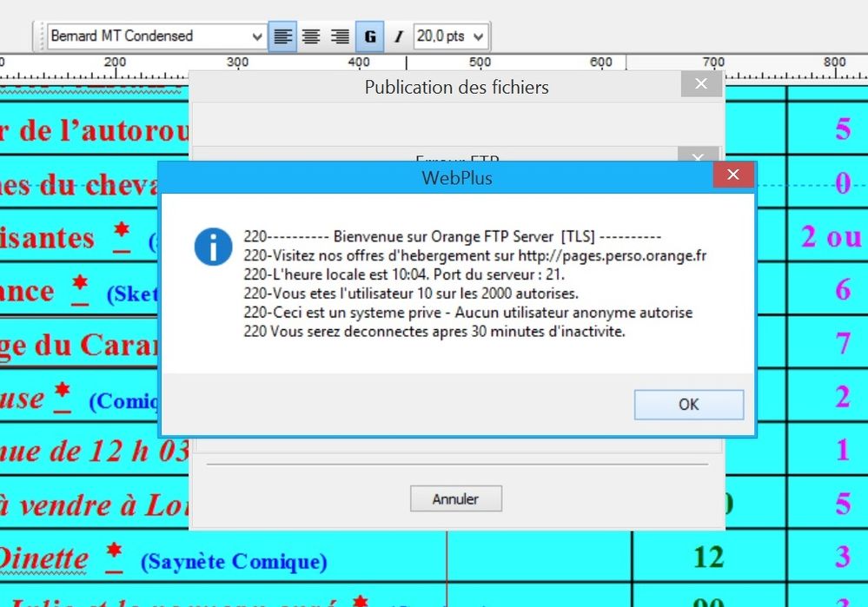The image size is (868, 607).
Task: Close the Erreur FTP dialog behind
Action: [x=697, y=156]
